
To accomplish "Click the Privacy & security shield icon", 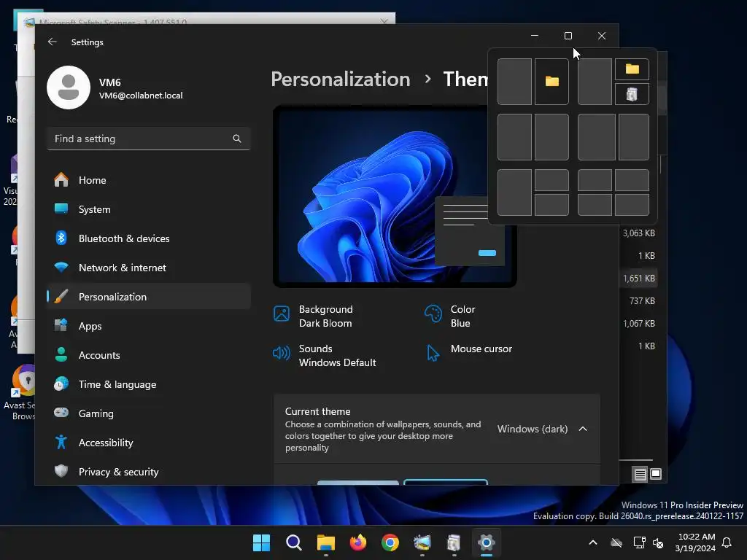I will [x=61, y=472].
